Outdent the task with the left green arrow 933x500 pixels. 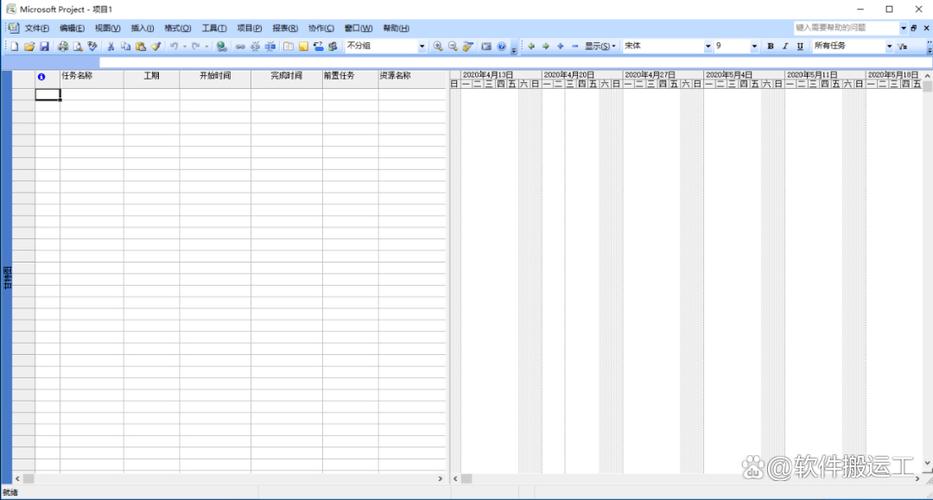pyautogui.click(x=531, y=46)
